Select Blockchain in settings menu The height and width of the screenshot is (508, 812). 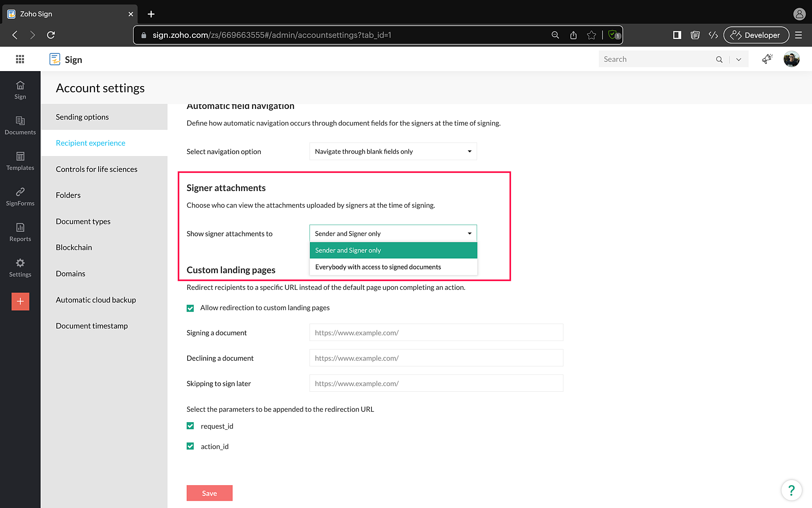[x=74, y=247]
